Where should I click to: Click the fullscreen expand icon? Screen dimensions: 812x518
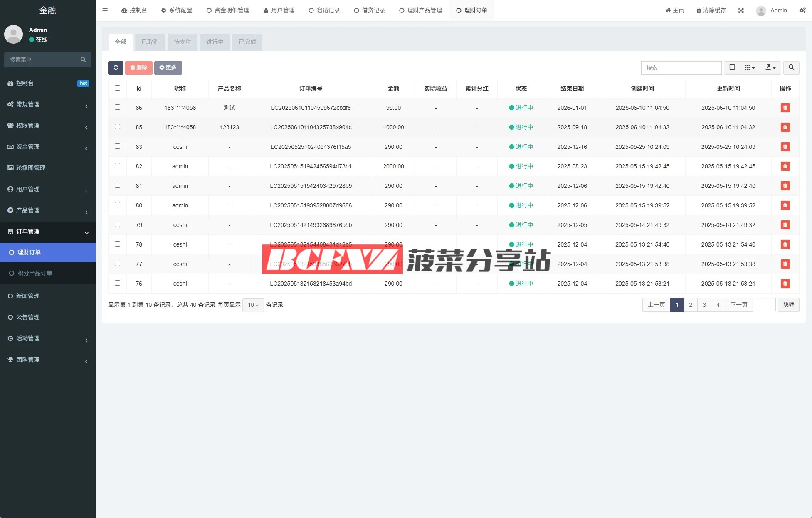741,10
